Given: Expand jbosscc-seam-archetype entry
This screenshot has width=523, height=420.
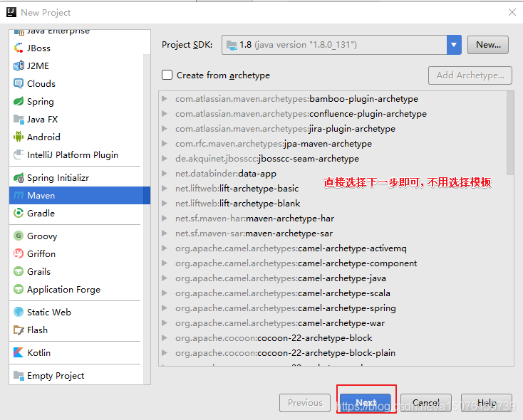Looking at the screenshot, I should click(x=164, y=158).
